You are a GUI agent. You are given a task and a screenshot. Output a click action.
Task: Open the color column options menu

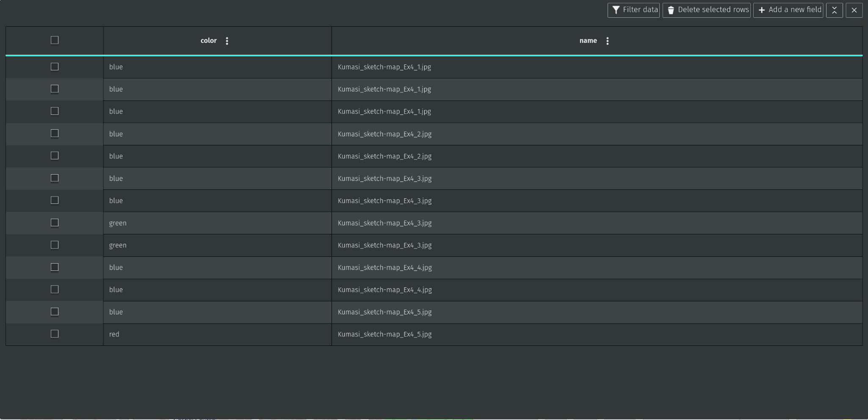(x=227, y=41)
